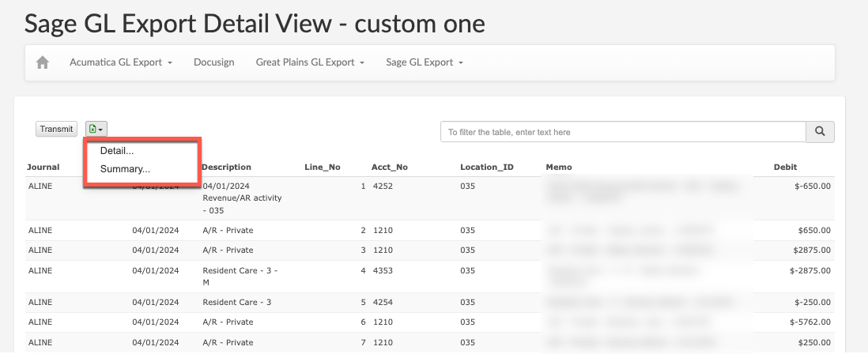Viewport: 868px width, 354px height.
Task: Click the Transmit button
Action: click(56, 129)
